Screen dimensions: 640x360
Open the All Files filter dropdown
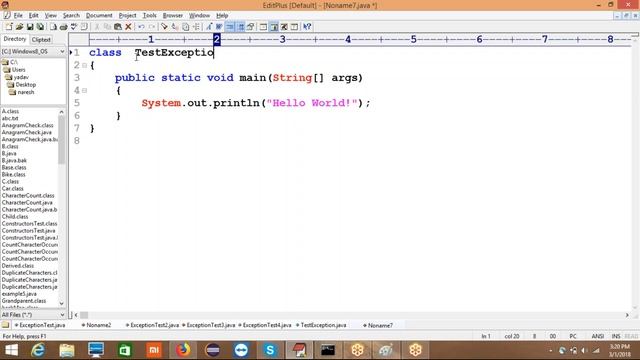[33, 315]
